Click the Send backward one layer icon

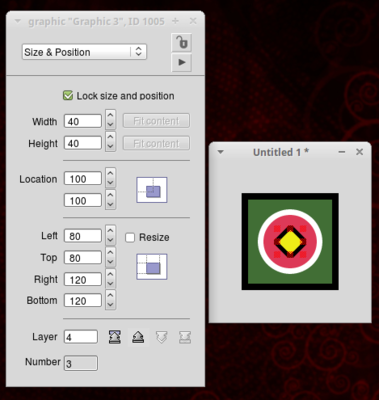(162, 337)
